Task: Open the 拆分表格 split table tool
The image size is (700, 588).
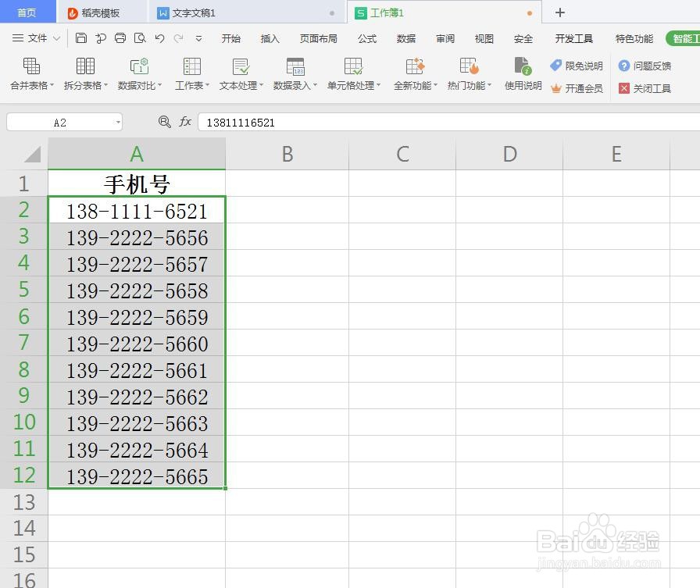Action: click(85, 74)
